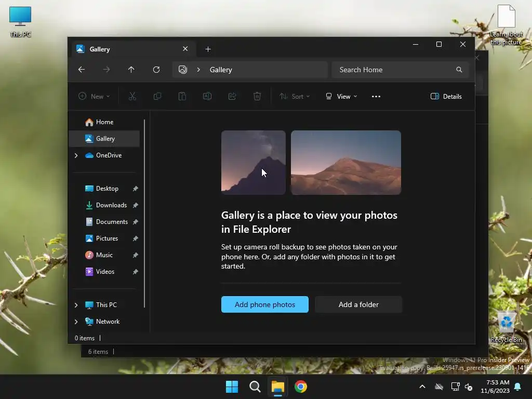Go up one folder level
The image size is (532, 399).
pyautogui.click(x=131, y=70)
